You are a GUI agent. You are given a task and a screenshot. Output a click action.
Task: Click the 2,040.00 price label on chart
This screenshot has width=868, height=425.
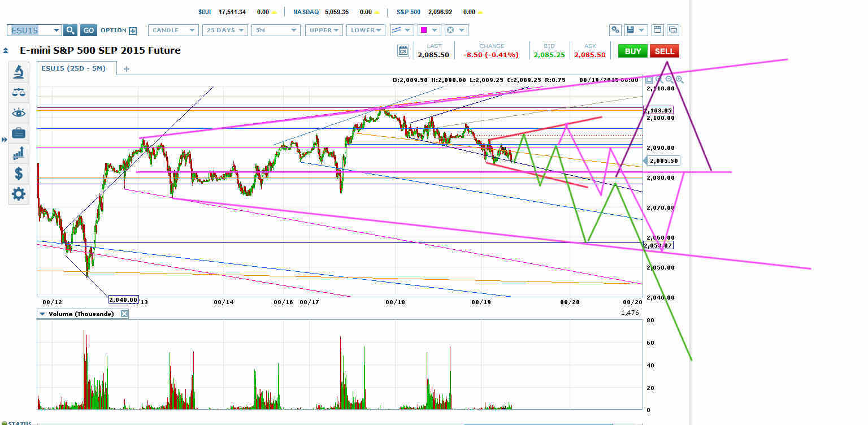(123, 300)
